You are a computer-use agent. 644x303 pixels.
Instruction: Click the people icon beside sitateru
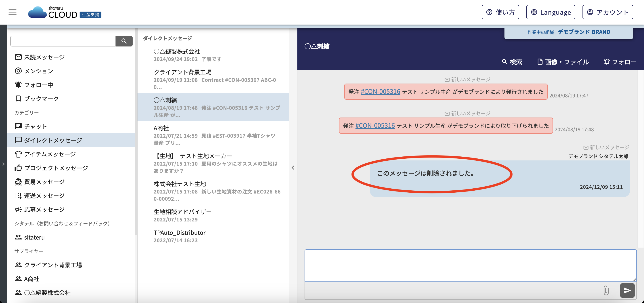point(18,237)
